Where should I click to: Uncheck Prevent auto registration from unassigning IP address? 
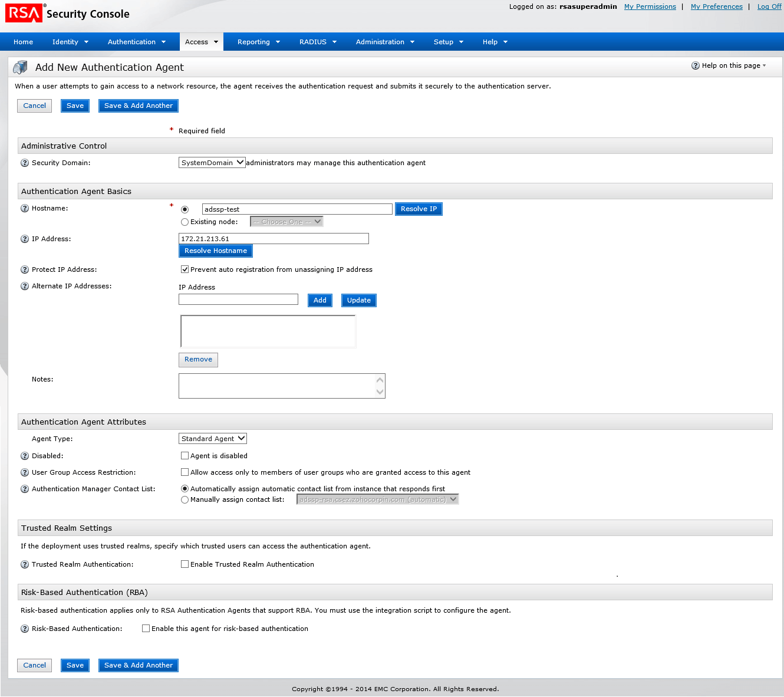185,269
